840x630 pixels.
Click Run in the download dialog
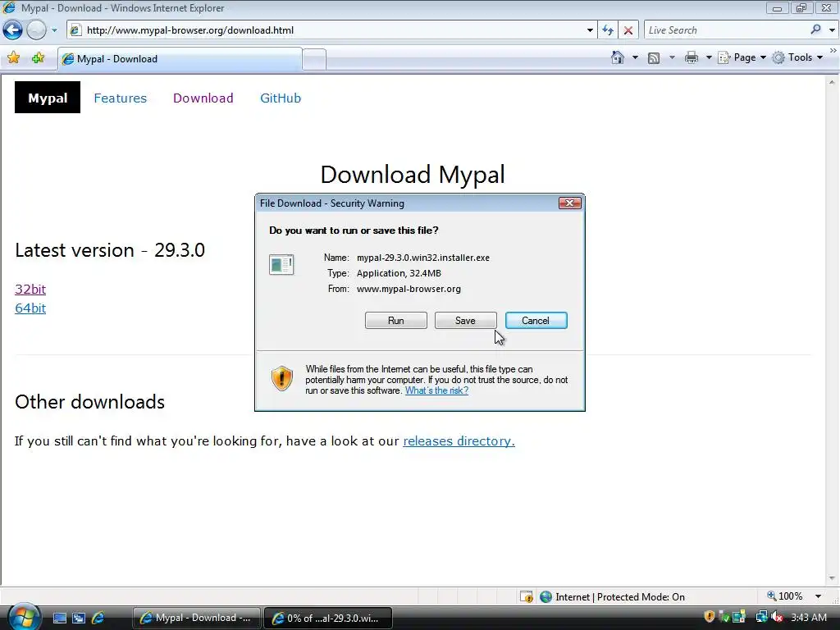click(396, 321)
